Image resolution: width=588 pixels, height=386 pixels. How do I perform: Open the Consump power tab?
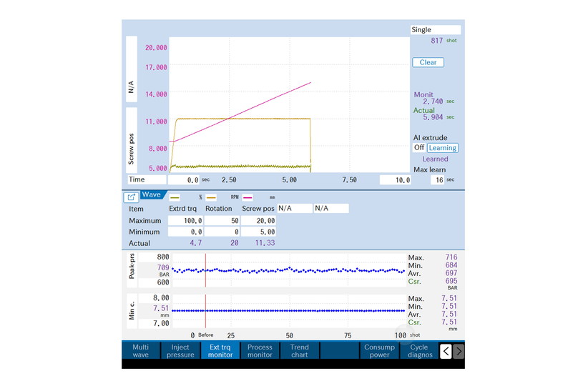pyautogui.click(x=379, y=351)
